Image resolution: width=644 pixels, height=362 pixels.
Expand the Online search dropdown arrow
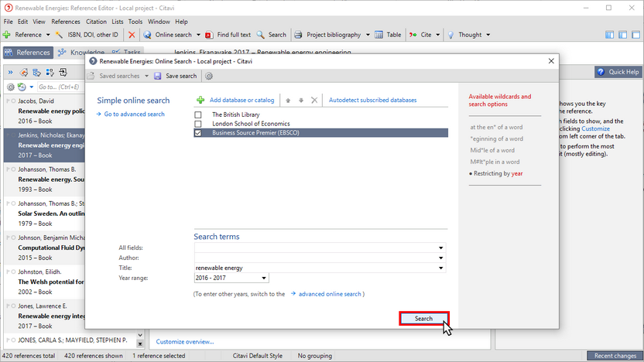point(198,35)
